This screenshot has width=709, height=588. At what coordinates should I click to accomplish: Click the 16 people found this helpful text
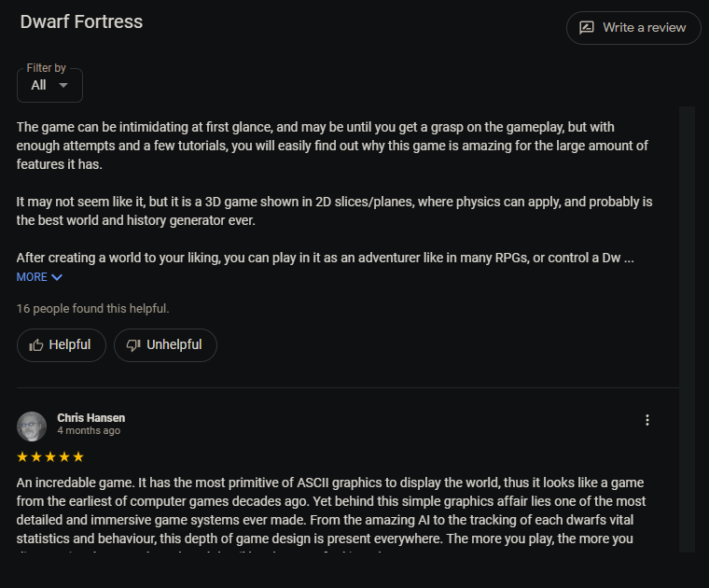click(92, 309)
